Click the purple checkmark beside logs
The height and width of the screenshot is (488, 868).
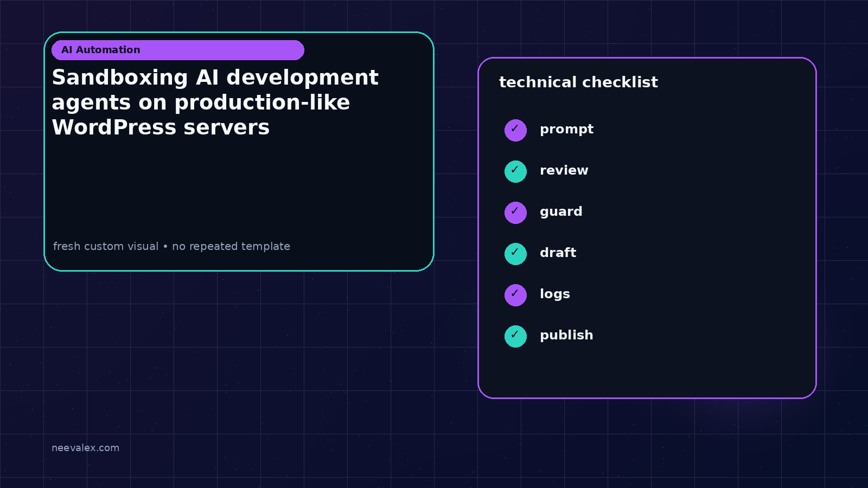515,295
